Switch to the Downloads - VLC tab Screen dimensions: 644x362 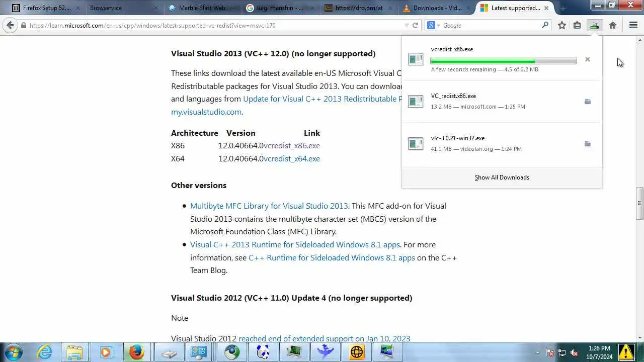click(x=436, y=8)
